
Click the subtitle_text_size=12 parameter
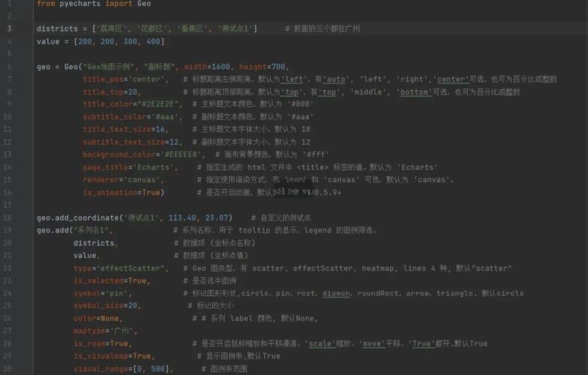pos(130,142)
